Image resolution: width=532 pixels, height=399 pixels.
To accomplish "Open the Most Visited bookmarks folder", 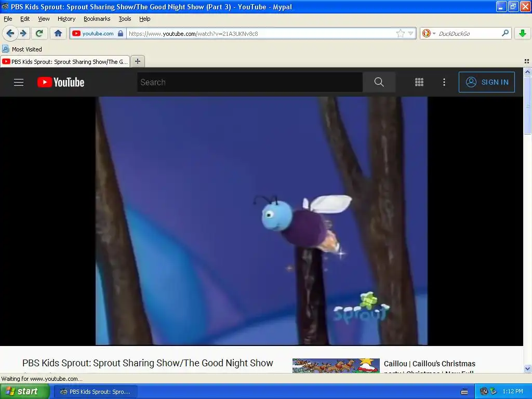I will (22, 49).
